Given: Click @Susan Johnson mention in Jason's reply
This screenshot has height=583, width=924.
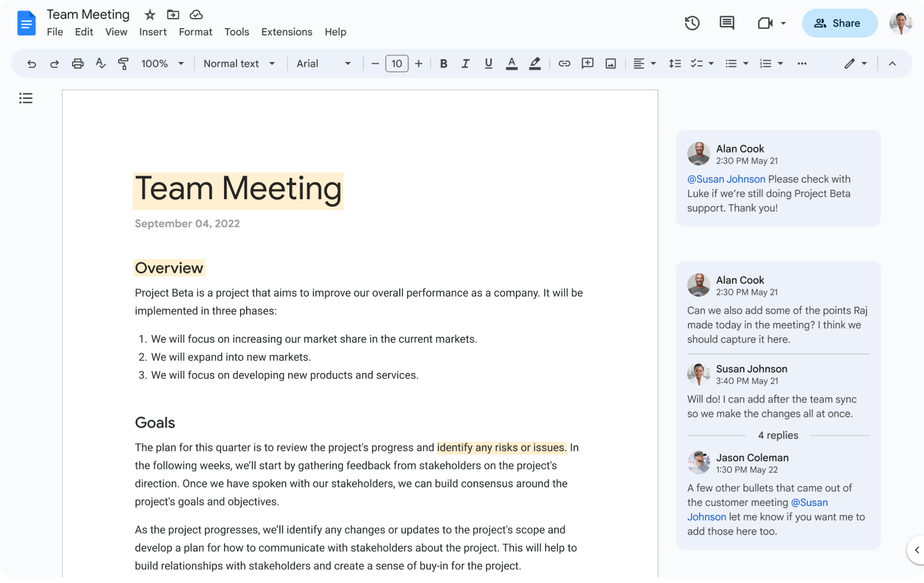Looking at the screenshot, I should [x=757, y=510].
